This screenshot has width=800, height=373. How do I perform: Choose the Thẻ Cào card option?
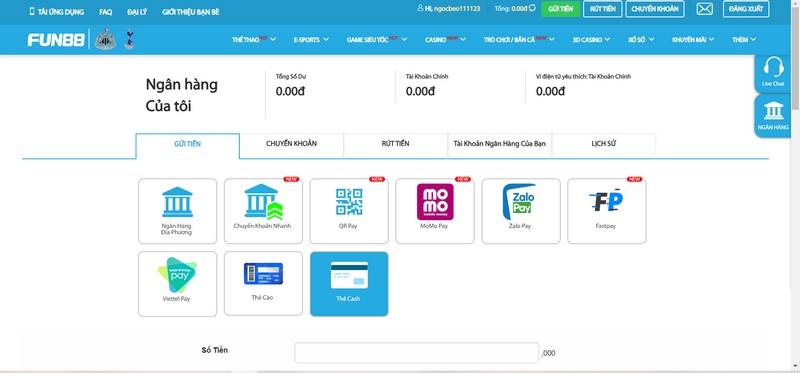tap(263, 284)
